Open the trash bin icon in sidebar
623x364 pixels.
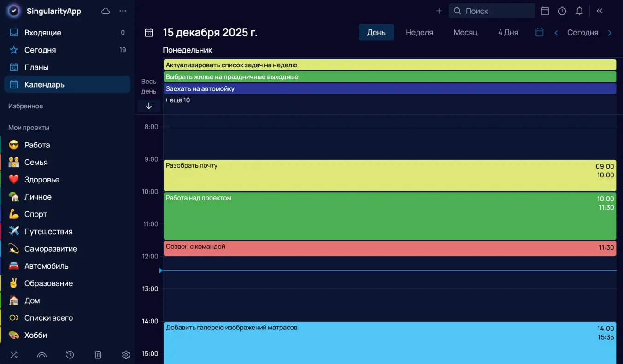click(98, 354)
